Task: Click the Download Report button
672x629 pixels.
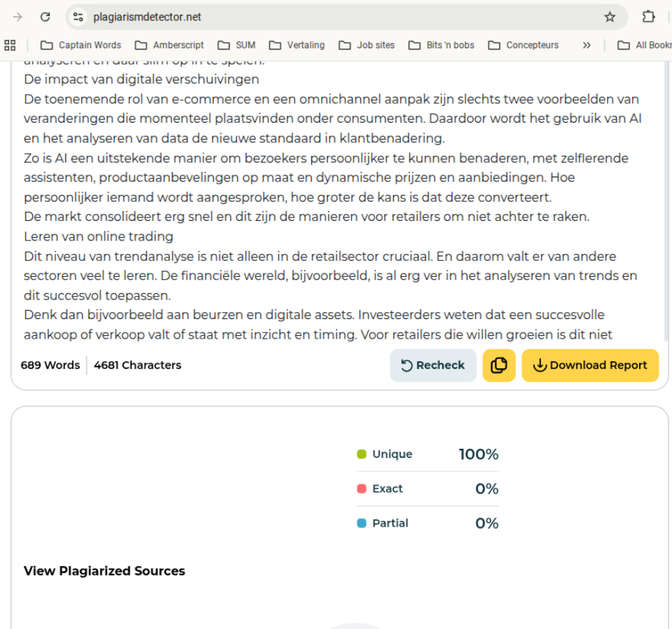Action: 590,365
